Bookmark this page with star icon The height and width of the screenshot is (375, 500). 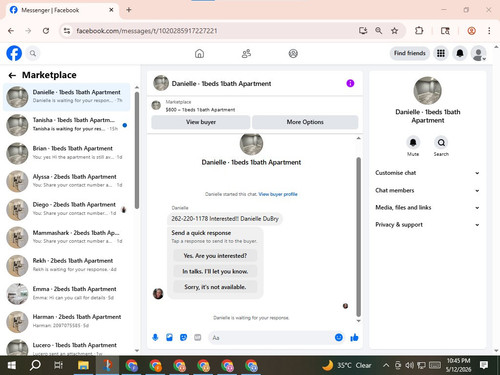394,31
